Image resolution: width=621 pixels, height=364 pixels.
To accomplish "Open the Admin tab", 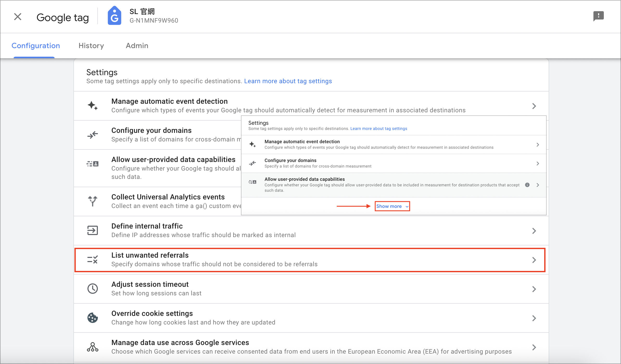I will pyautogui.click(x=137, y=45).
